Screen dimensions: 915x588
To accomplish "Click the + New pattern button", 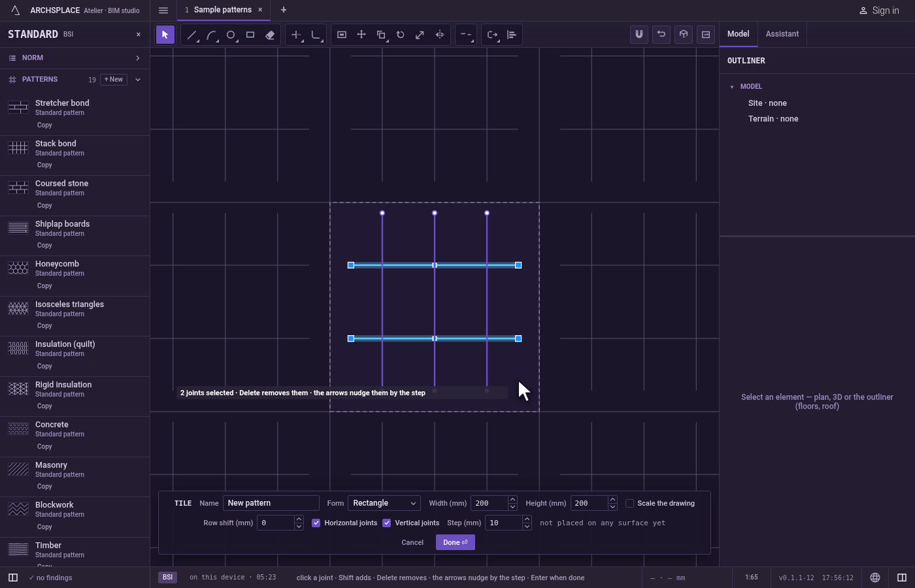I will pos(114,80).
